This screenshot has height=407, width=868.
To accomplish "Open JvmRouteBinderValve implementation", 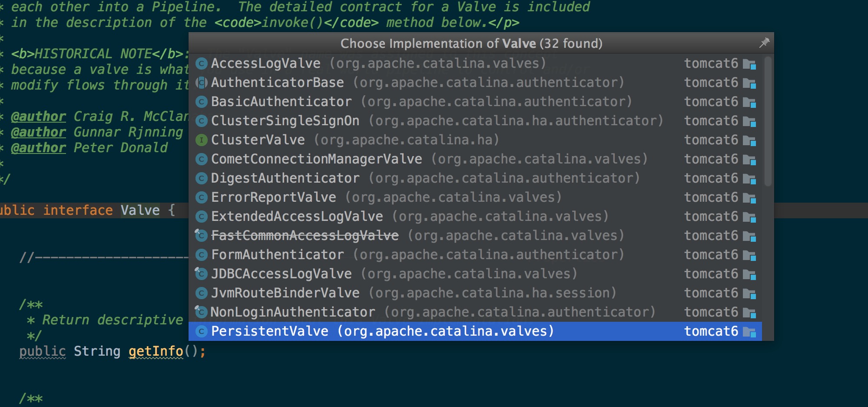I will (x=475, y=293).
